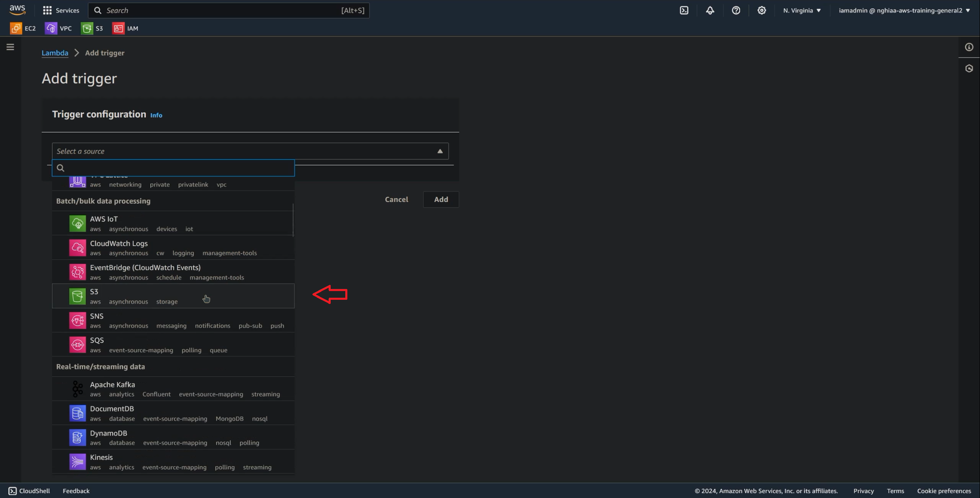The width and height of the screenshot is (980, 498).
Task: Open the N. Virginia region selector
Action: [802, 10]
